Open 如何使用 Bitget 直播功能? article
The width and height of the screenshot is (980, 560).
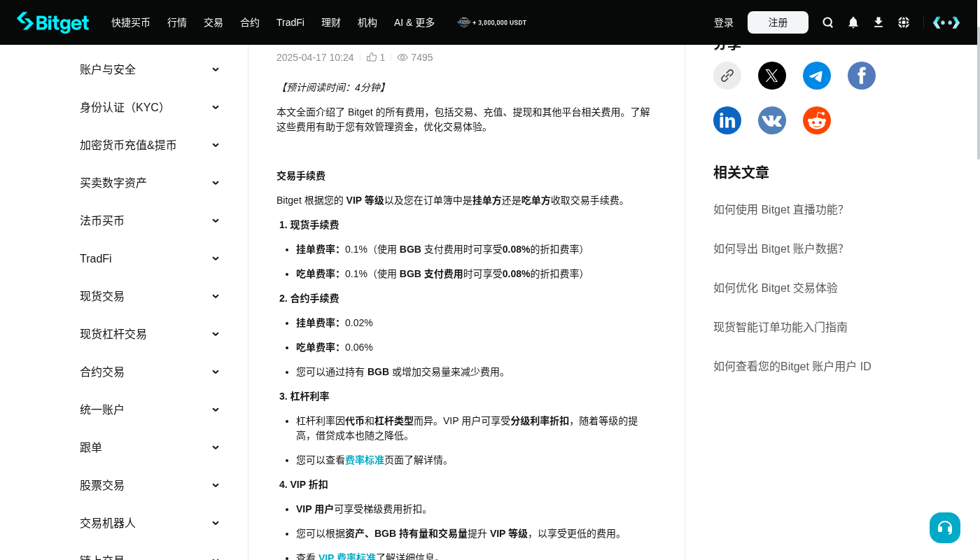[x=778, y=209]
